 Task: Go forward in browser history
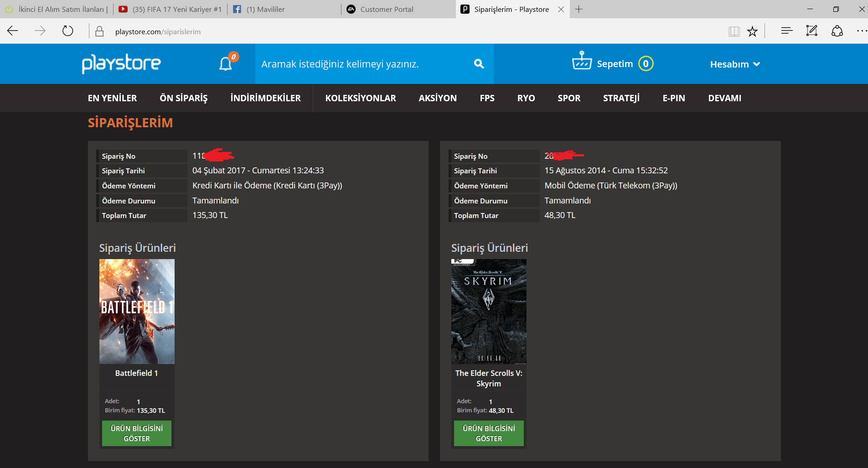pyautogui.click(x=40, y=31)
